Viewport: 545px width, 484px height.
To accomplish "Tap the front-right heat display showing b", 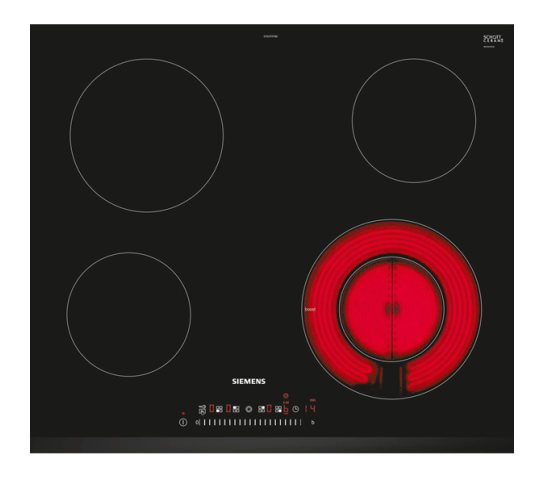I will coord(286,409).
